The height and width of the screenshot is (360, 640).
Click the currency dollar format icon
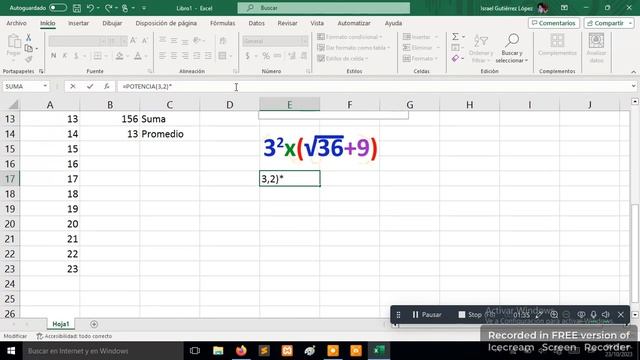247,56
